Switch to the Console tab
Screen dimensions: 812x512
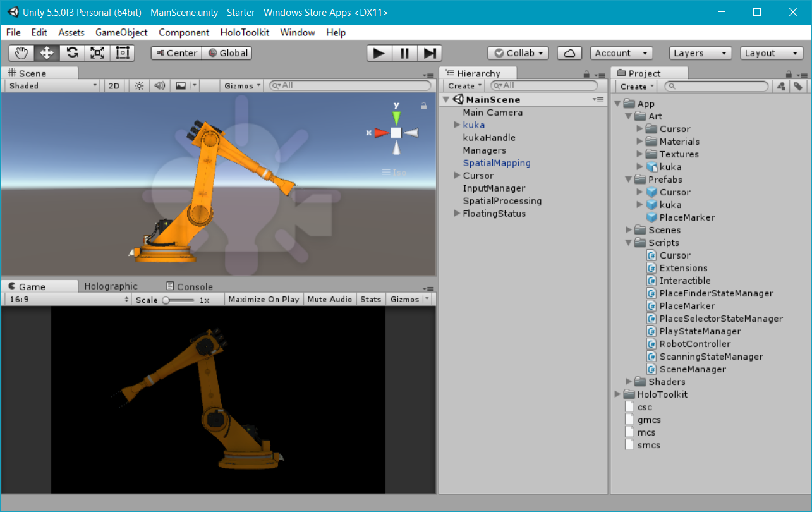tap(190, 286)
